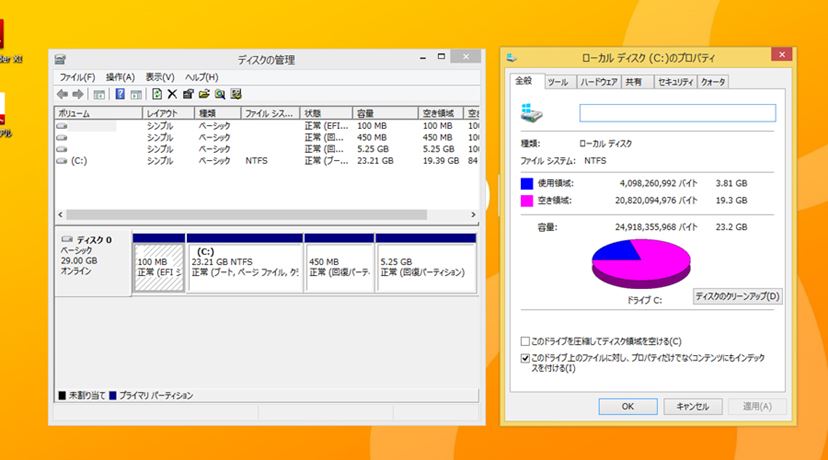Sort by 種類 column header
This screenshot has height=460, width=828.
tap(218, 114)
